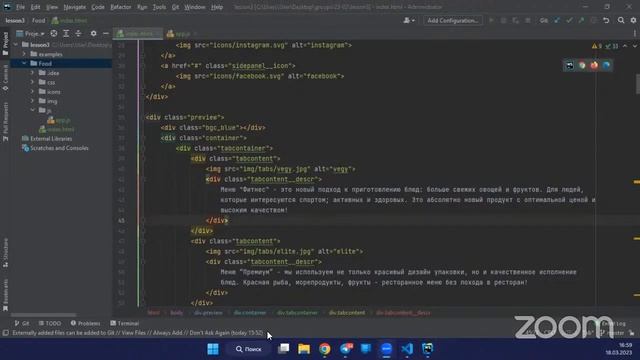Click Search Everywhere magnifier icon

click(621, 20)
